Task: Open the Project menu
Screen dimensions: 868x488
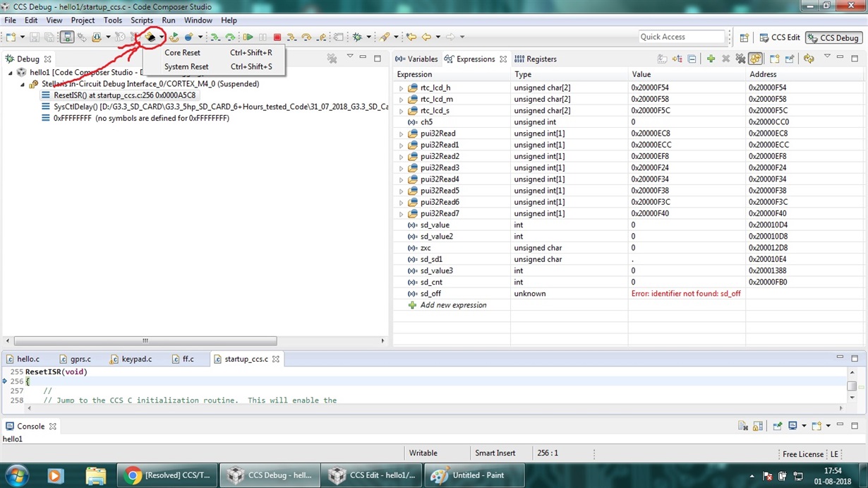Action: [83, 20]
